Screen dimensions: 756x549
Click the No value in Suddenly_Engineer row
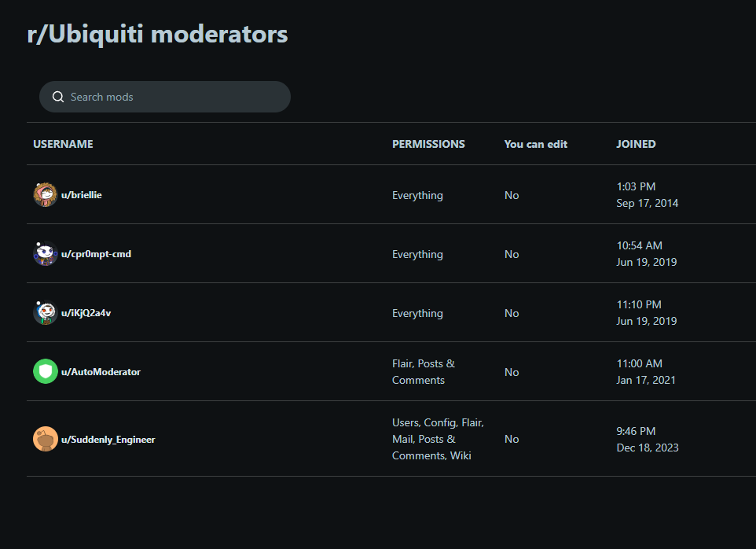click(512, 439)
